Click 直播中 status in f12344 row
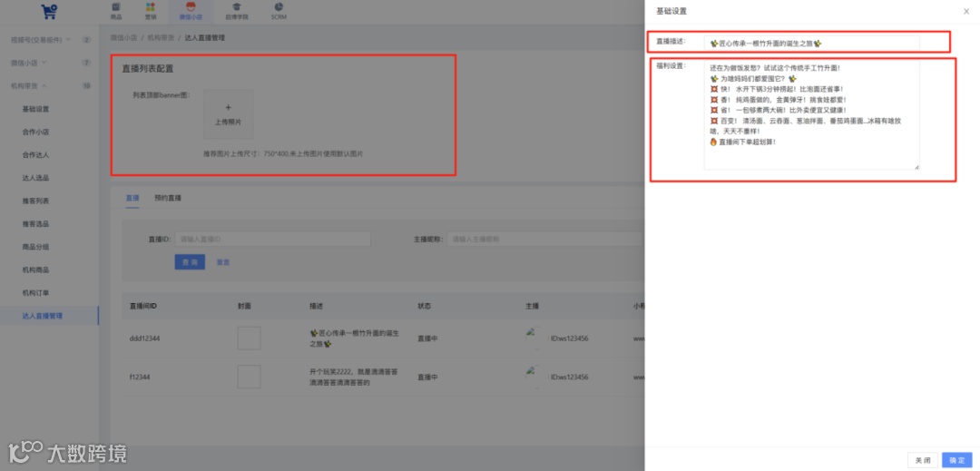 427,378
